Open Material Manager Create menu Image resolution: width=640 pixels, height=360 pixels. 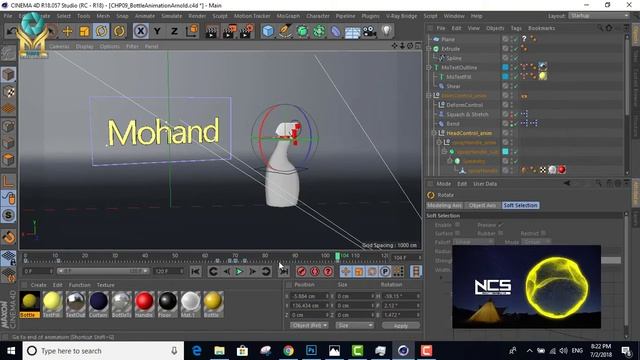[x=38, y=285]
